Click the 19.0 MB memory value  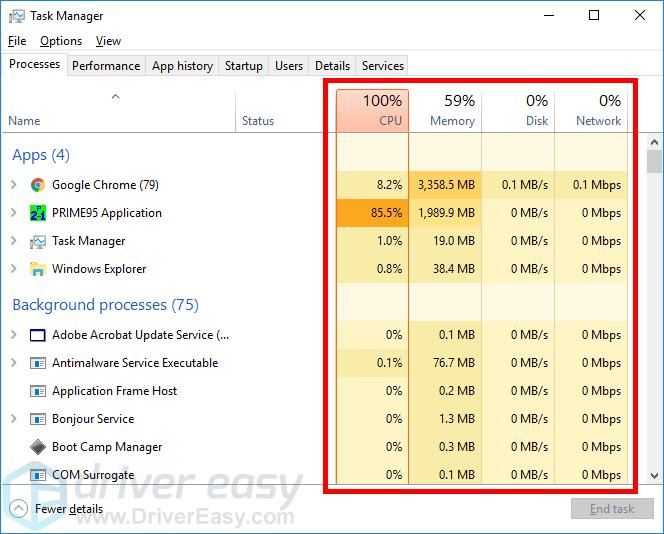tap(454, 241)
